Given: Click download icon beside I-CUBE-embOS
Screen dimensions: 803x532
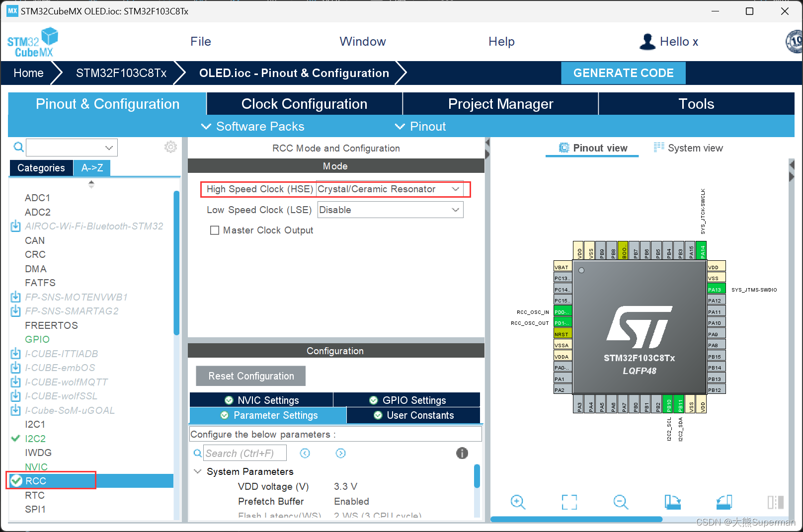Looking at the screenshot, I should coord(16,368).
